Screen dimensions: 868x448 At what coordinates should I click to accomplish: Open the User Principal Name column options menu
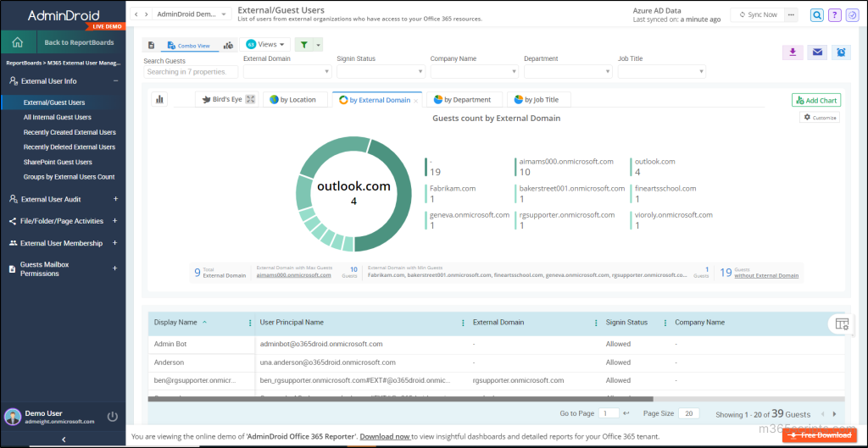[463, 323]
